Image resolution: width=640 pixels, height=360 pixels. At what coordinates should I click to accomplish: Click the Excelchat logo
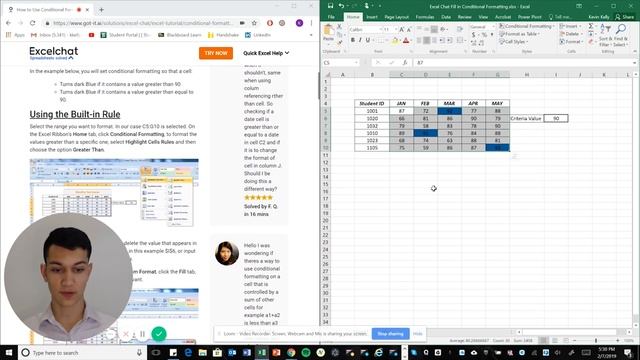coord(53,53)
